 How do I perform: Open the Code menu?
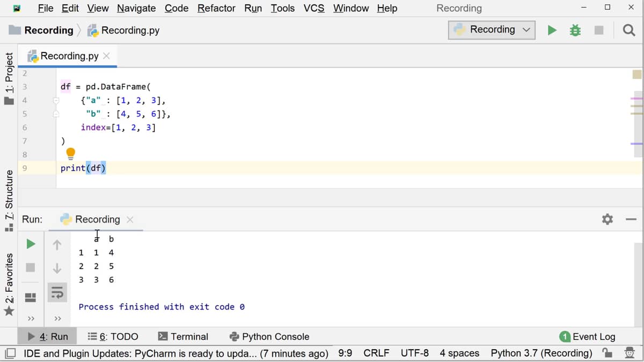tap(177, 8)
